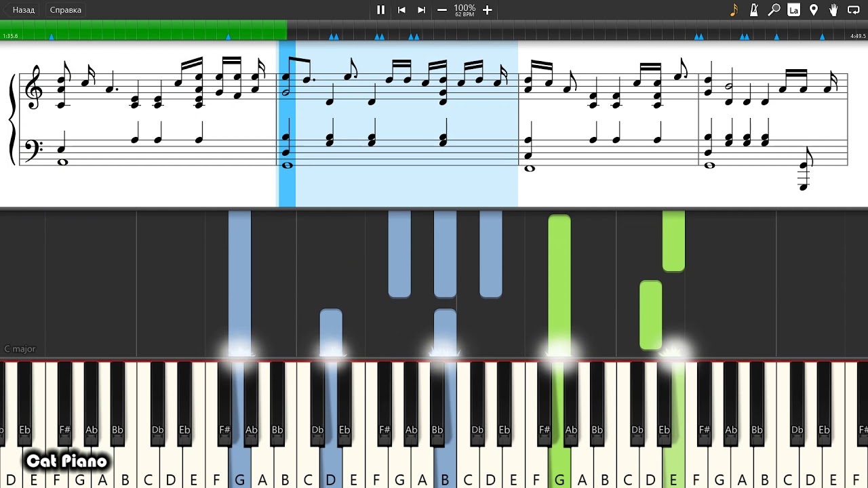
Task: Pause the song playback
Action: 380,9
